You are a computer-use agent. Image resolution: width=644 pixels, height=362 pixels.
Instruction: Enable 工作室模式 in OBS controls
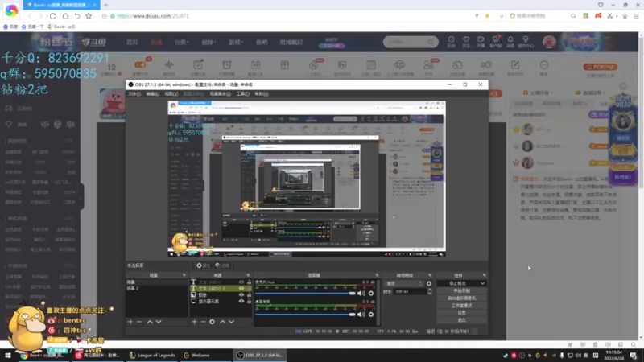point(461,306)
